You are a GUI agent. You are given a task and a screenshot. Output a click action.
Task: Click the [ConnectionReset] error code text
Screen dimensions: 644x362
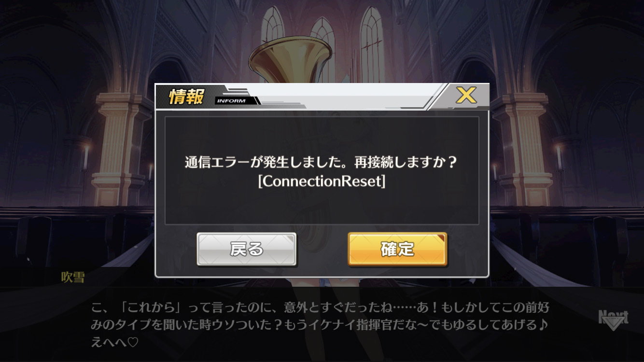point(322,181)
